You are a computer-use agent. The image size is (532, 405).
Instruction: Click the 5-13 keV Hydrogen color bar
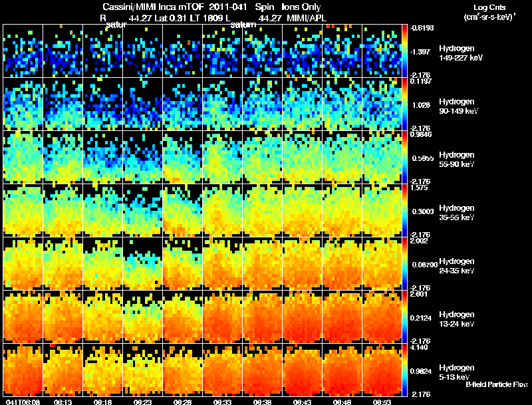coord(404,370)
